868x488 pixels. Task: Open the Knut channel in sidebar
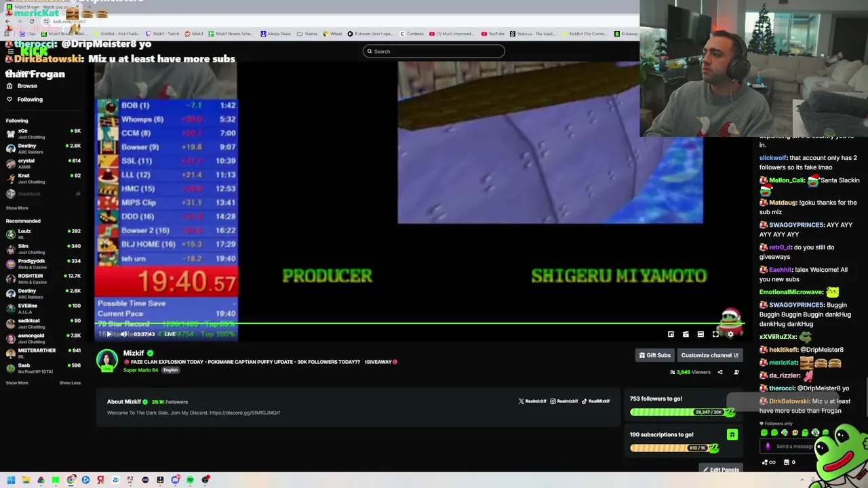click(x=42, y=178)
